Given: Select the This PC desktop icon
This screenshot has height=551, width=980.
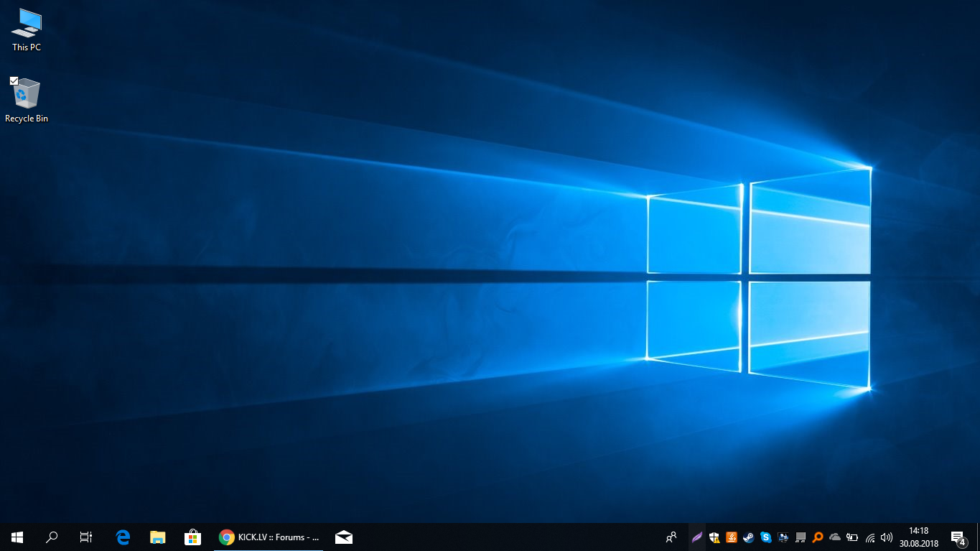Looking at the screenshot, I should (27, 29).
